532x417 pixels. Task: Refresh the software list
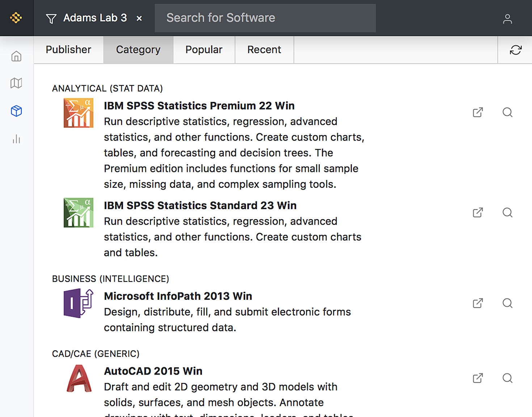point(515,50)
